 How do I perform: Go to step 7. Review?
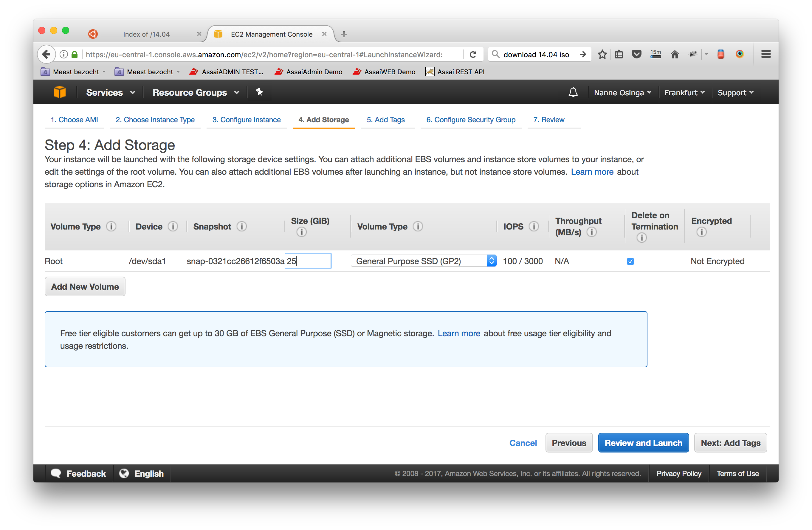[x=549, y=120]
